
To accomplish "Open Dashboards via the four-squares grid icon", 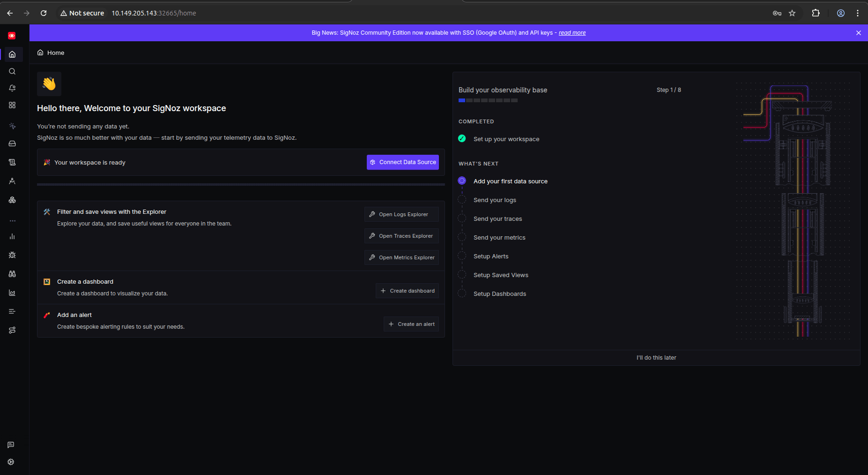I will click(12, 105).
